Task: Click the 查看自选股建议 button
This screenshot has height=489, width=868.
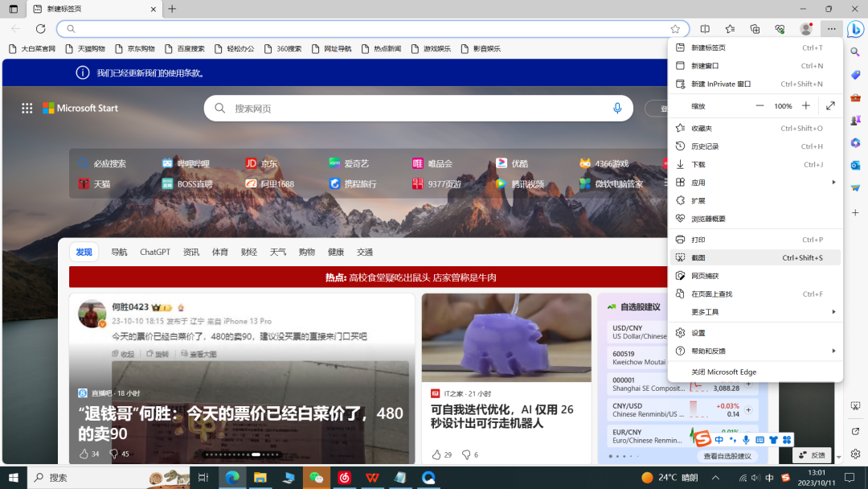Action: 727,456
